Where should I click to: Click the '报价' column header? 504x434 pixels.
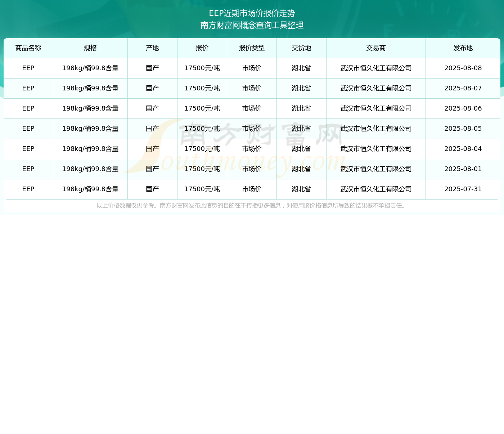pyautogui.click(x=202, y=48)
